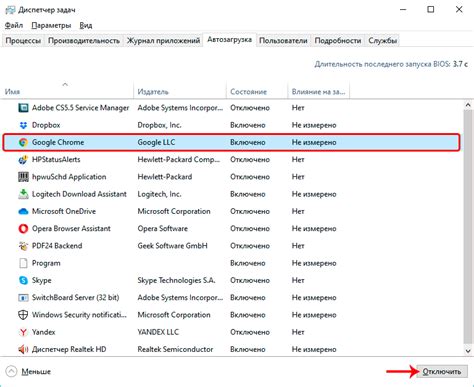
Task: Sort by the Влияние на за... column header
Action: pos(318,90)
